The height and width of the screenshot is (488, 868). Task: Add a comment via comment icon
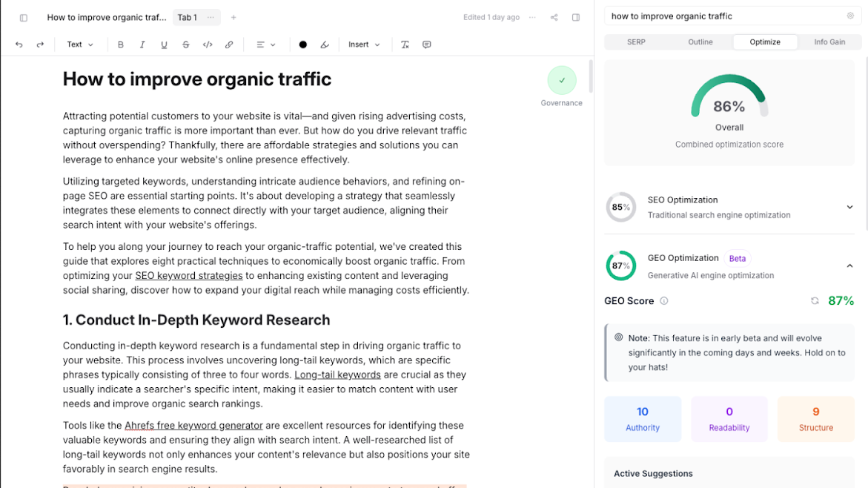pos(426,44)
